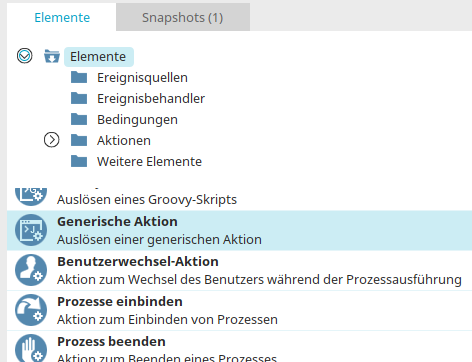This screenshot has height=362, width=472.
Task: Select the Ereignisbehandler tree item
Action: click(151, 99)
